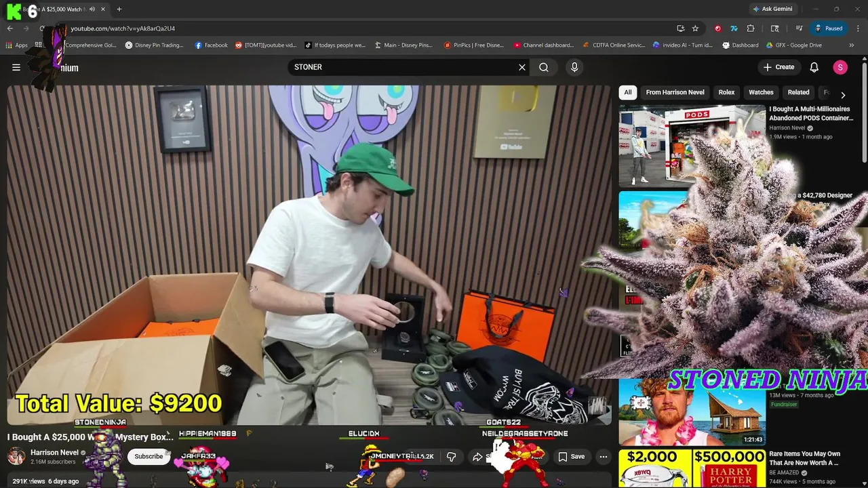Select the All filter chip
The image size is (868, 488).
click(x=628, y=92)
